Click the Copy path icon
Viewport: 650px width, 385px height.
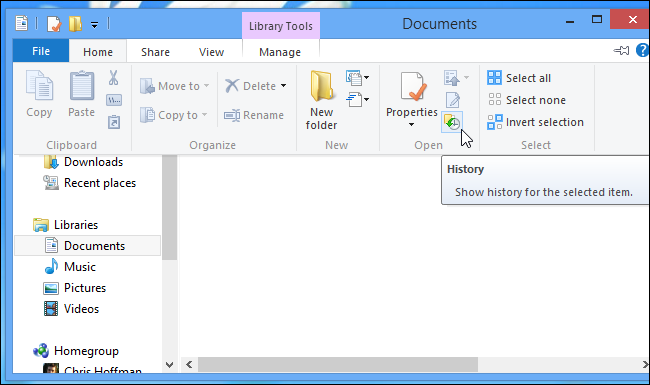[x=114, y=100]
